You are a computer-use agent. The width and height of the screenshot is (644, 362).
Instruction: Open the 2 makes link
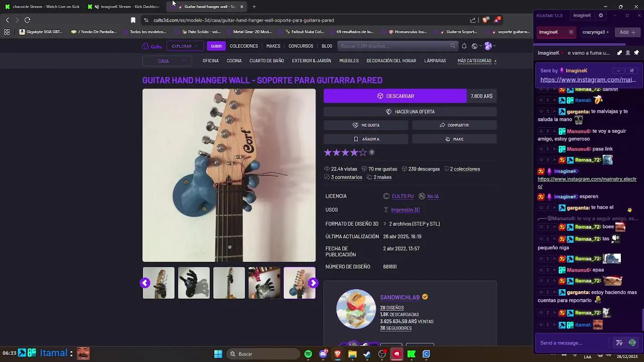click(x=382, y=177)
